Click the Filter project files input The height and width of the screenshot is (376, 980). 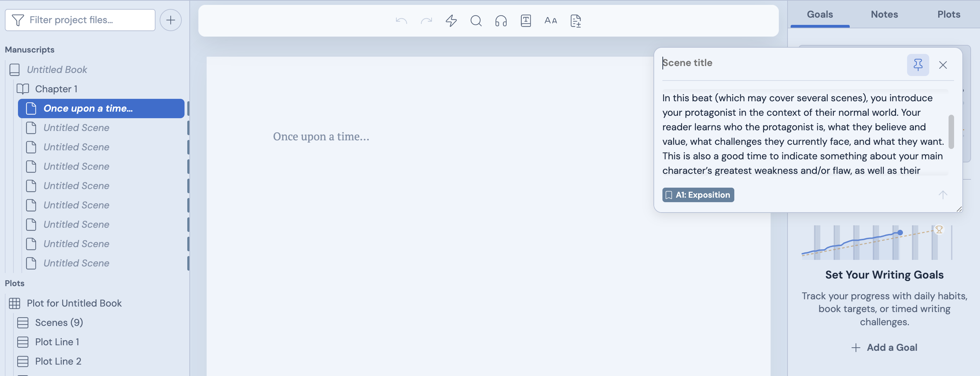point(80,20)
